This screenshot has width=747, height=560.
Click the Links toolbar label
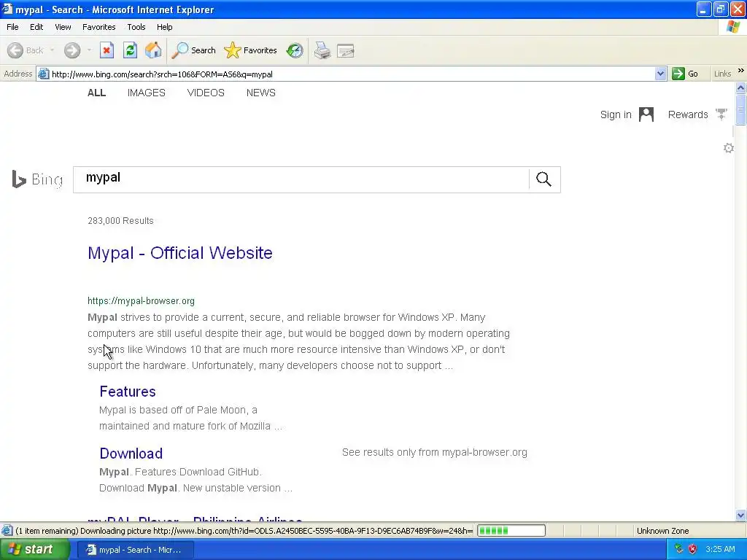723,74
